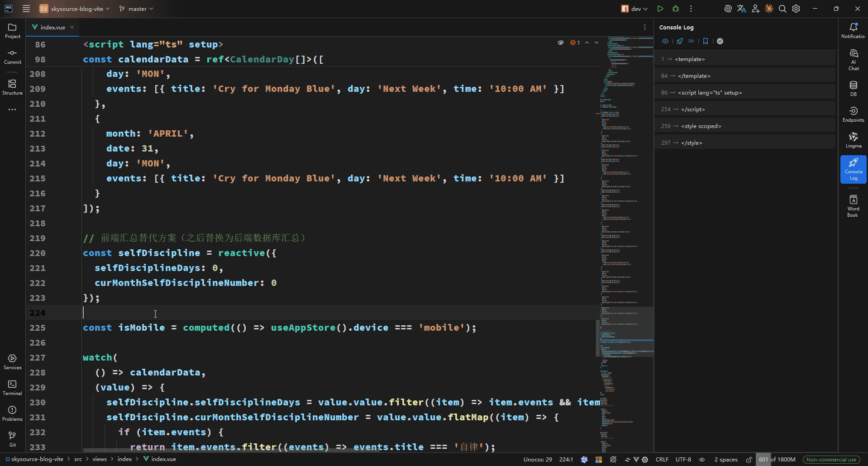Open the Commit tool window

tap(12, 57)
